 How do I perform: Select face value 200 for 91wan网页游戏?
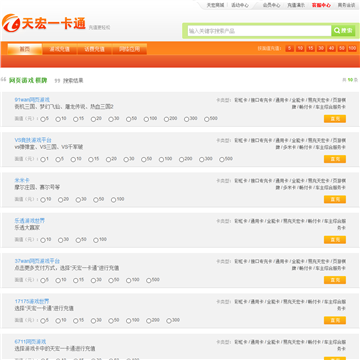(166, 119)
